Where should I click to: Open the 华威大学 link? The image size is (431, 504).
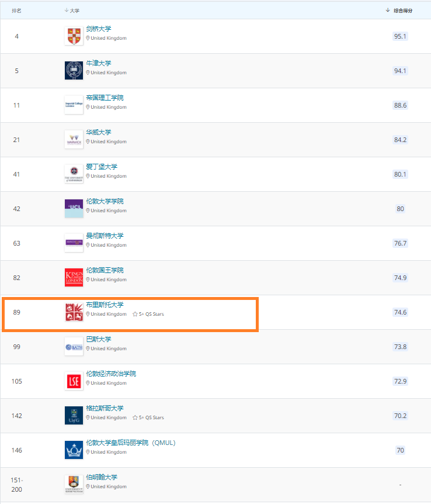[99, 132]
